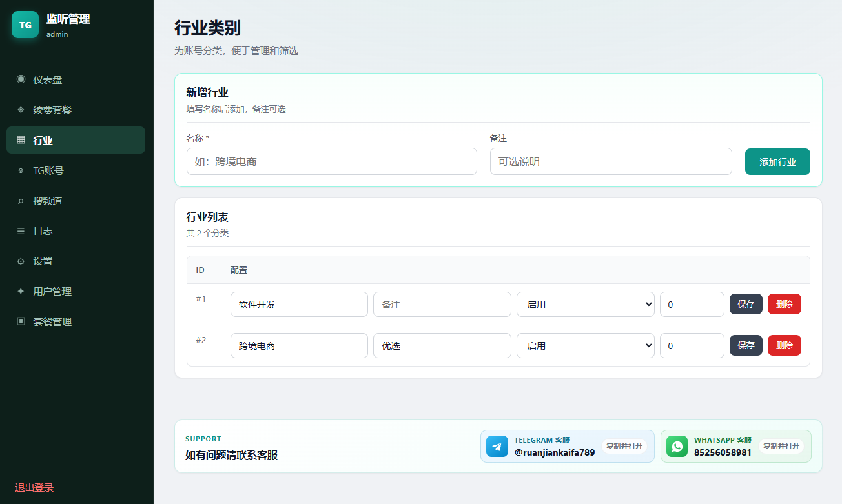This screenshot has height=504, width=842.
Task: Click the search icon beside 搜频道
Action: click(21, 201)
